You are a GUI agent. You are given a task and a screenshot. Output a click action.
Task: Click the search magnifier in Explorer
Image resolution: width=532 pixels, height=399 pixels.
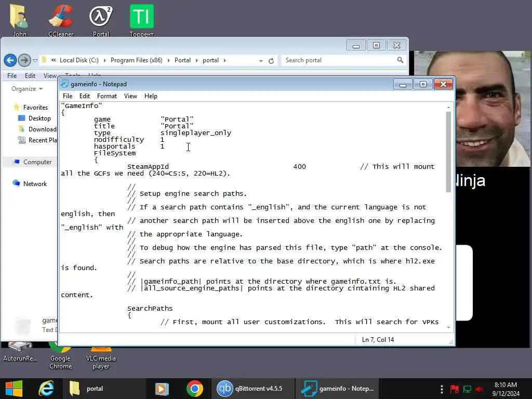[x=401, y=60]
